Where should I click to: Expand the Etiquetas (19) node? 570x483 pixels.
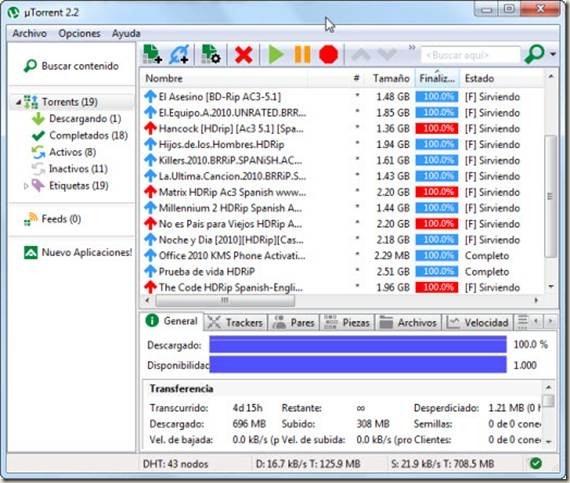pos(26,186)
